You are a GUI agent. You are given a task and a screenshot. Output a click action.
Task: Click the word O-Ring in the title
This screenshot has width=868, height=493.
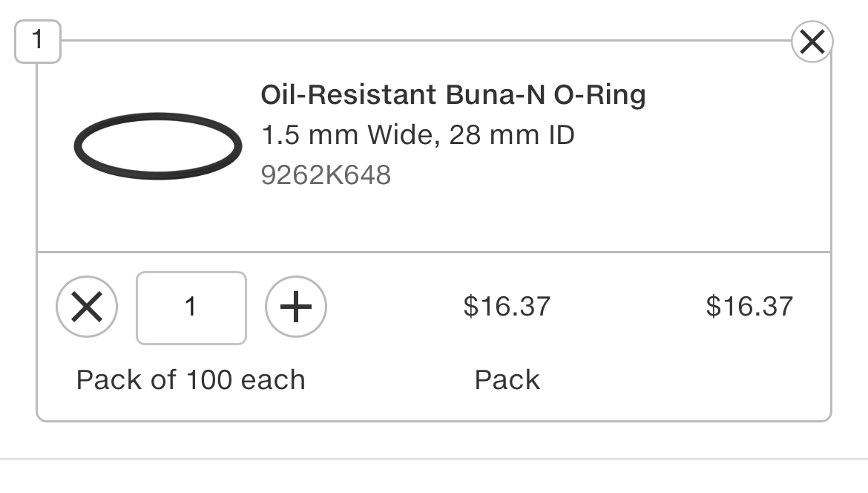click(600, 94)
